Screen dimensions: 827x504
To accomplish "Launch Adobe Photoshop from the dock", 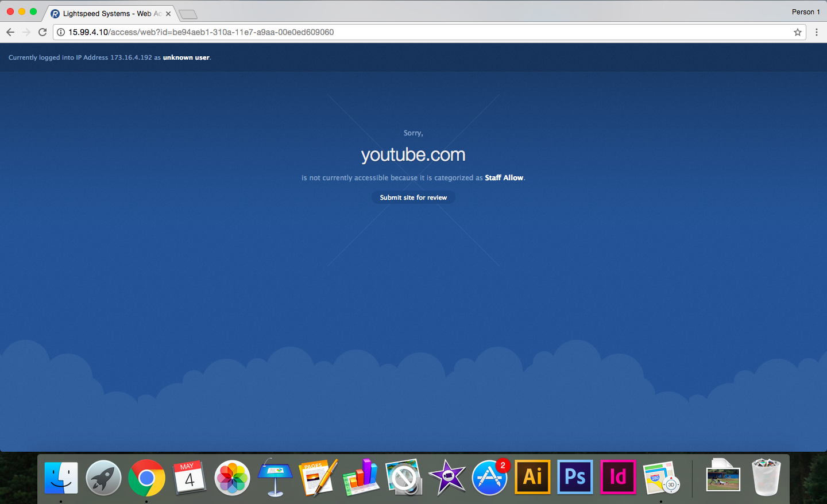I will [575, 477].
